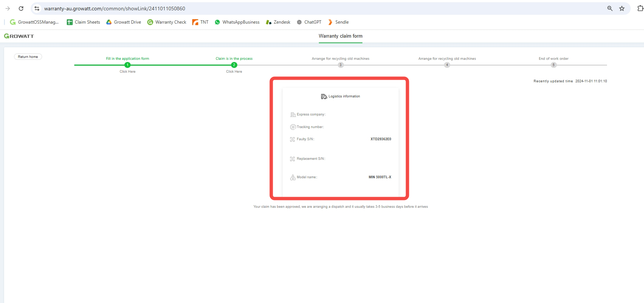Select the Warranty claim form tab
This screenshot has height=303, width=644.
click(x=340, y=36)
